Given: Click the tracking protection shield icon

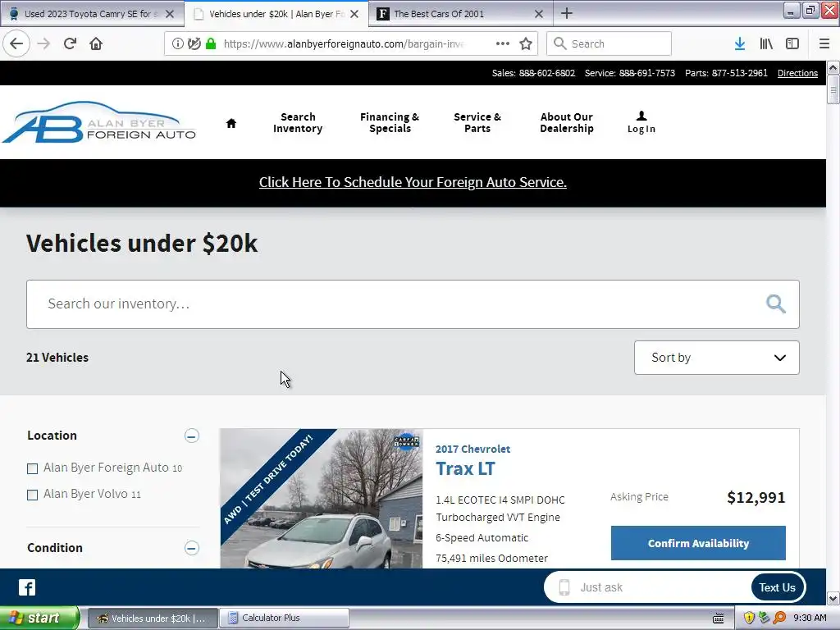Looking at the screenshot, I should [x=194, y=44].
